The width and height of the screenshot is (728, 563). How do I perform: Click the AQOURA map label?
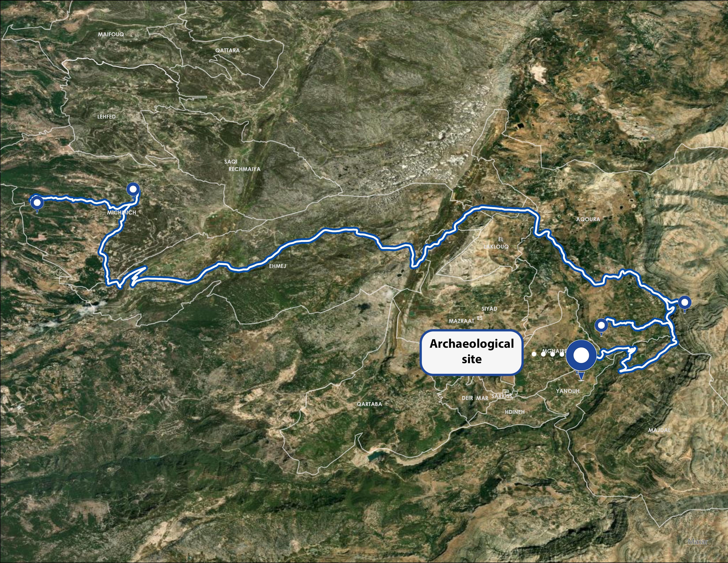coord(588,219)
